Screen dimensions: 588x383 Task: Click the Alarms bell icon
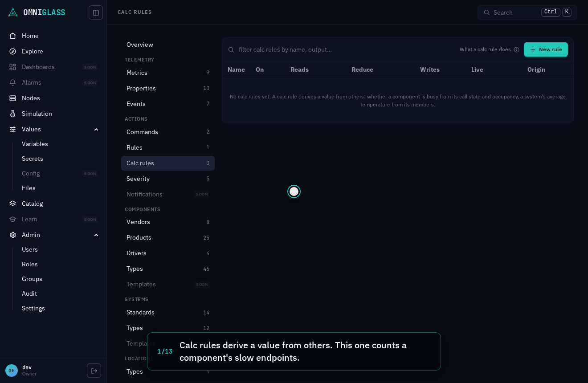[x=13, y=82]
